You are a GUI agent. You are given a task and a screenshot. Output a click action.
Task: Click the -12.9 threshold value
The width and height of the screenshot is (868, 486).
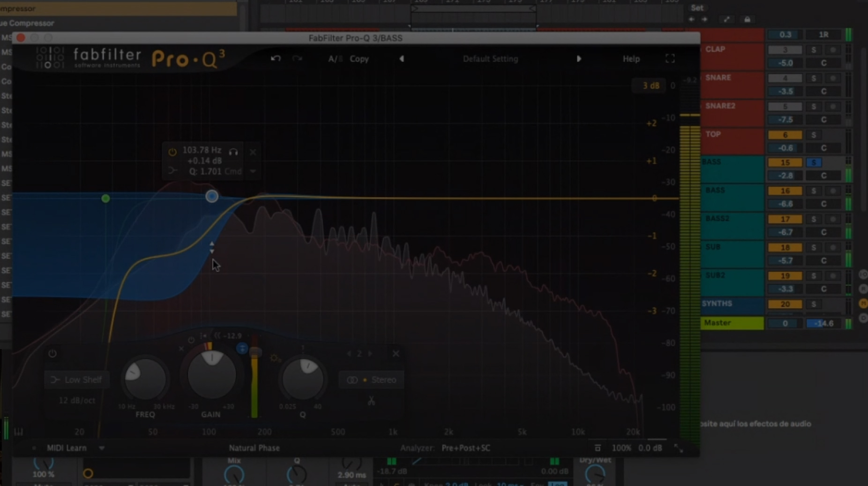232,336
